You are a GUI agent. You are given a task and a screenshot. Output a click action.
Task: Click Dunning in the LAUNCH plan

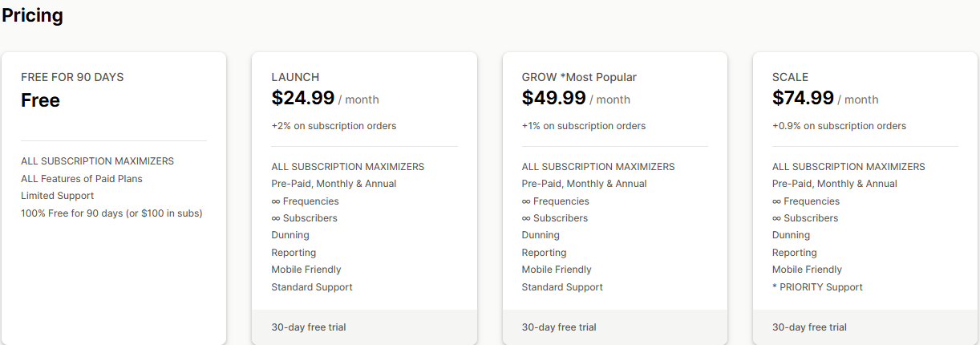(x=290, y=235)
